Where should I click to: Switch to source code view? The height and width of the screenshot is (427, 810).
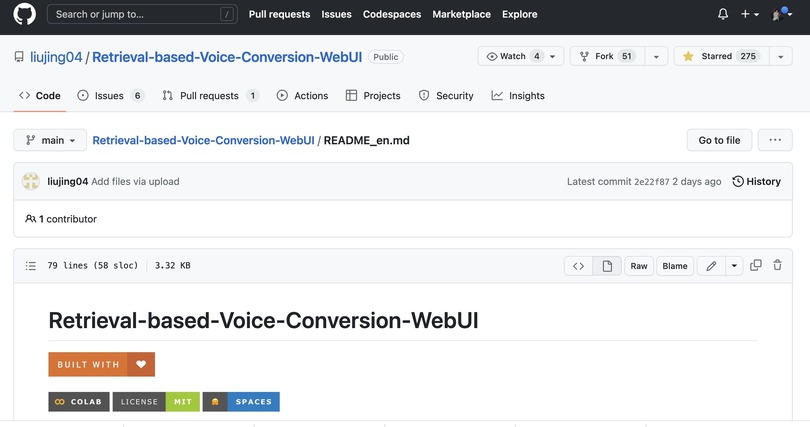click(x=578, y=266)
